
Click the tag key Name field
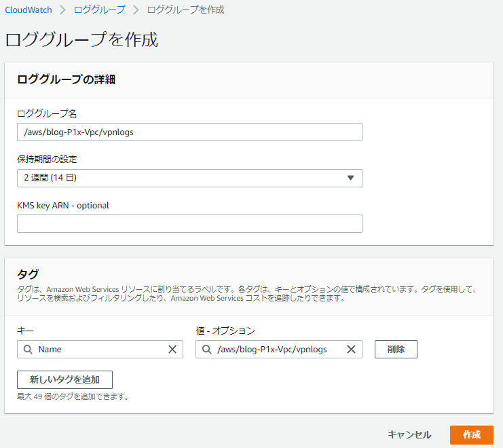[x=100, y=349]
